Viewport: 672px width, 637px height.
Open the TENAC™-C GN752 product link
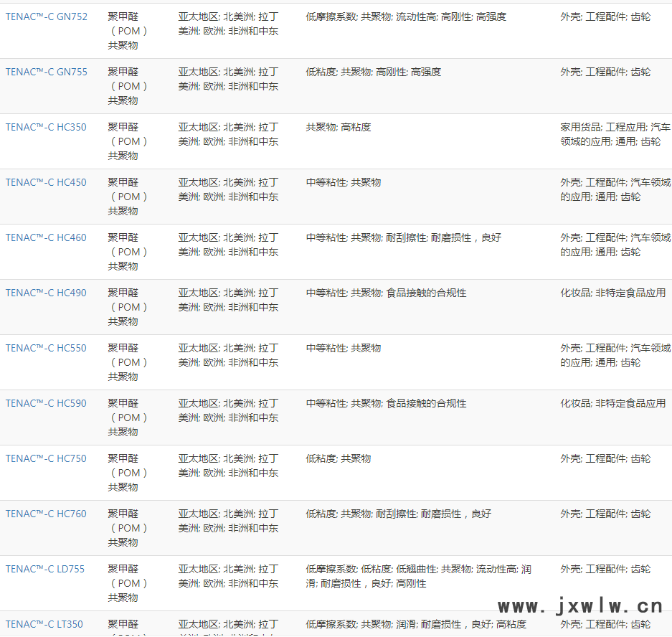47,16
